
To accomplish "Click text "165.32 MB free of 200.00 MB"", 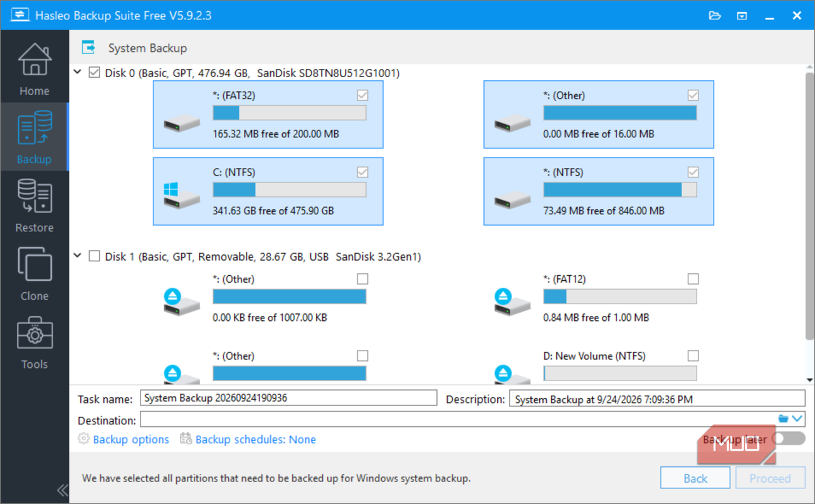I will (x=276, y=134).
